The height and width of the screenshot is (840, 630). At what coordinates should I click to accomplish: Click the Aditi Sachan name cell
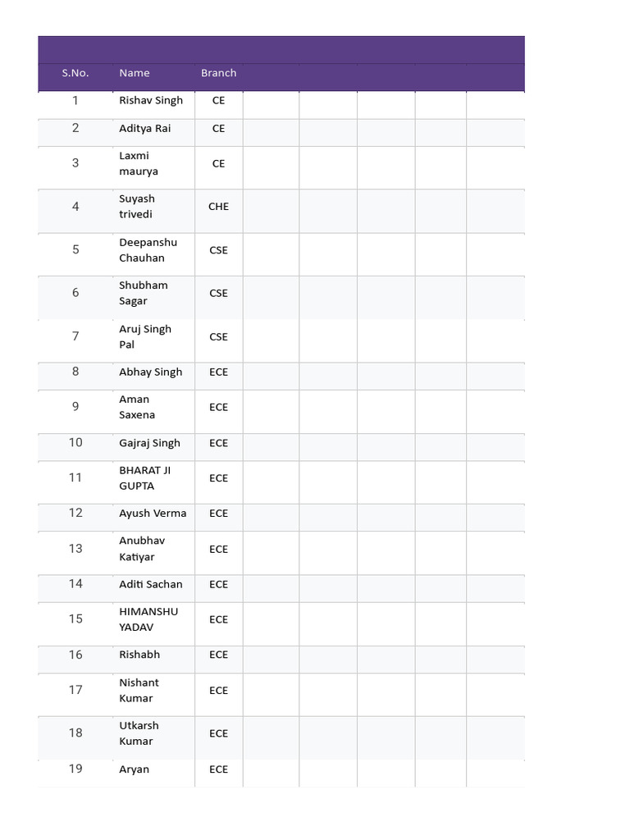click(151, 585)
